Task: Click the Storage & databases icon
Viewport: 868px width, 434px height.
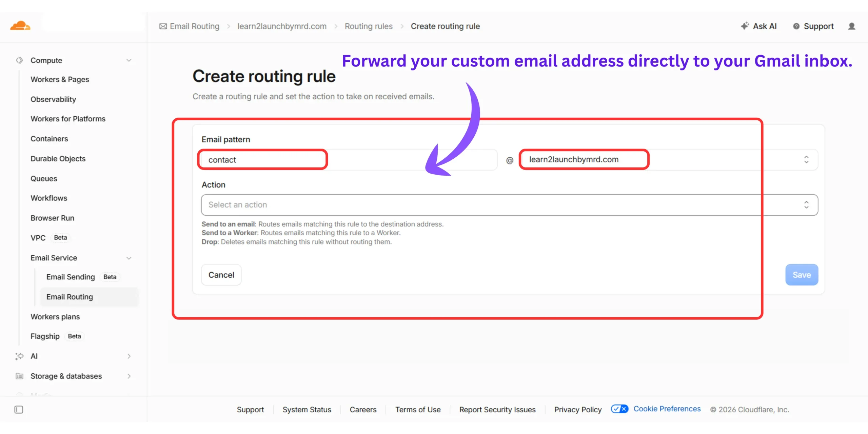Action: (x=19, y=376)
